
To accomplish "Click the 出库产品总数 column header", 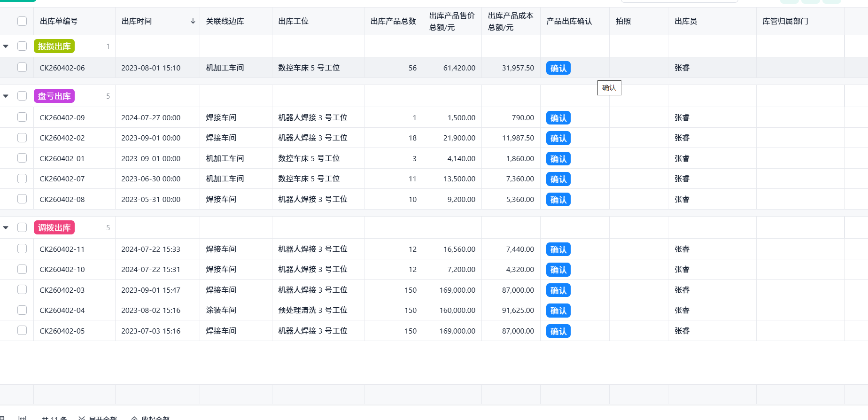I will coord(393,21).
